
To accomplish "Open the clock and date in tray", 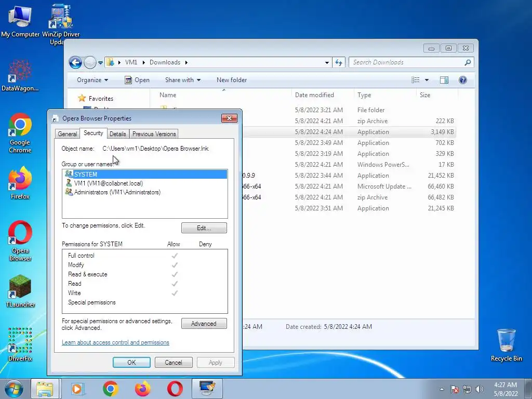I will click(506, 389).
